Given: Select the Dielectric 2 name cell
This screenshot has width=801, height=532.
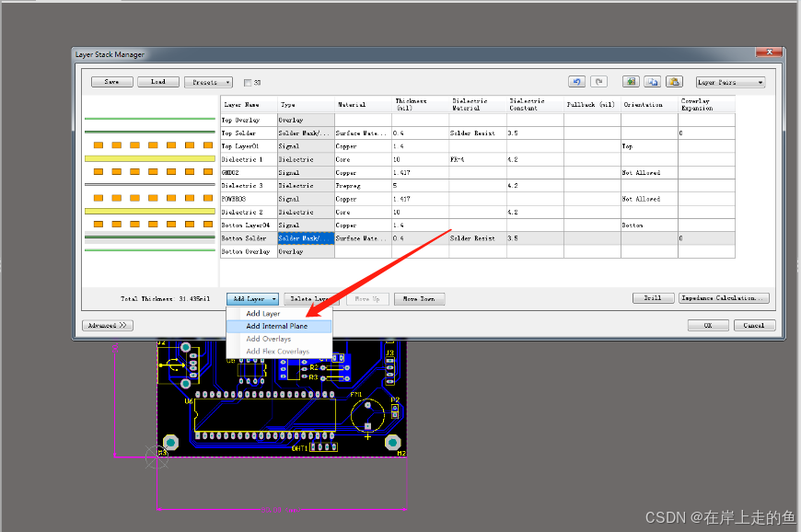Looking at the screenshot, I should 249,212.
